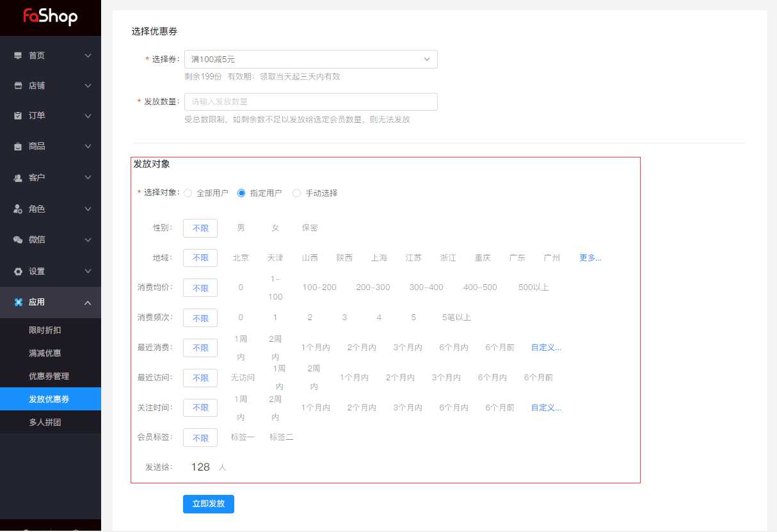Choose 不限 for 会员标签

pos(200,438)
